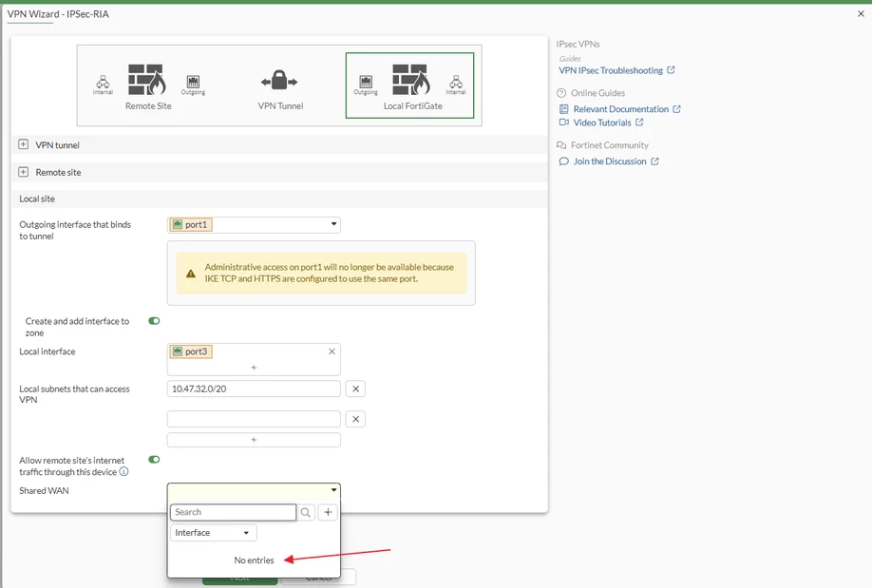Delete the 10.47.32.0/20 subnet entry
Image resolution: width=872 pixels, height=588 pixels.
(355, 389)
